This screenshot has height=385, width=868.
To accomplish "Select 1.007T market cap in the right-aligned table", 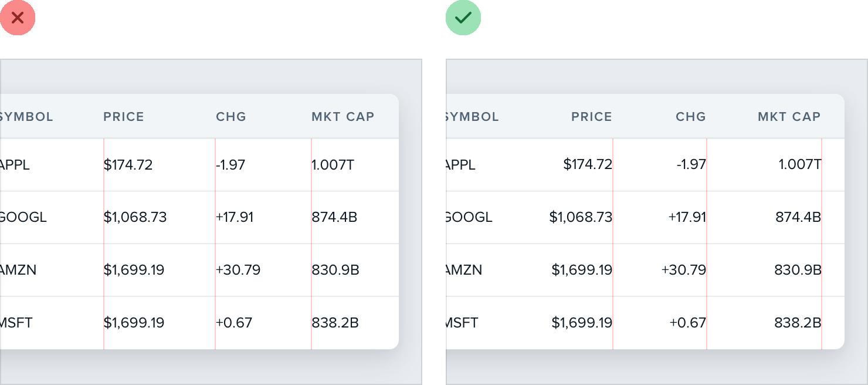I will [x=800, y=165].
